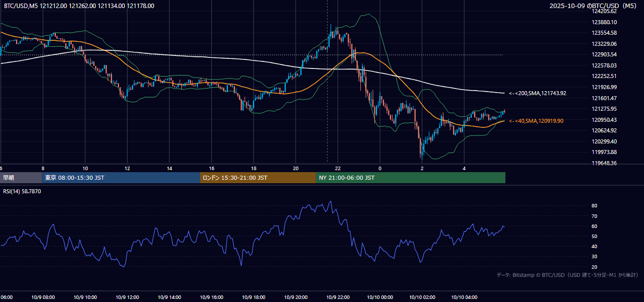Screen dimensions: 644x302
Task: Click price axis label 123880.10
Action: (604, 22)
